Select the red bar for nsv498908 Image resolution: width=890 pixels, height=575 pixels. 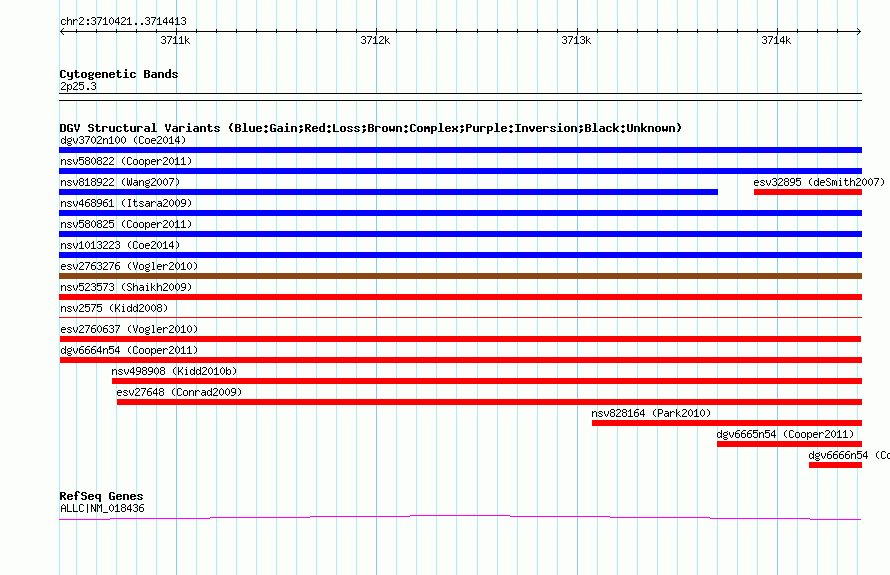[487, 381]
